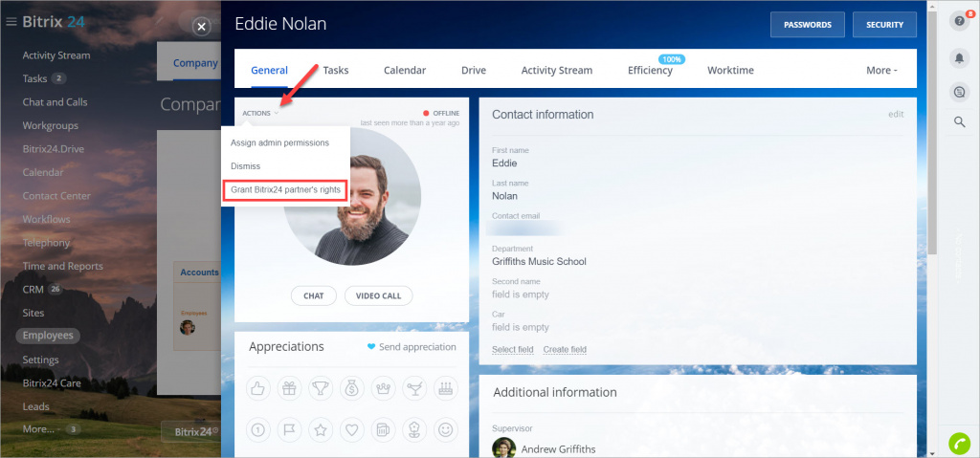Give the gift box appreciation
980x458 pixels.
(289, 388)
